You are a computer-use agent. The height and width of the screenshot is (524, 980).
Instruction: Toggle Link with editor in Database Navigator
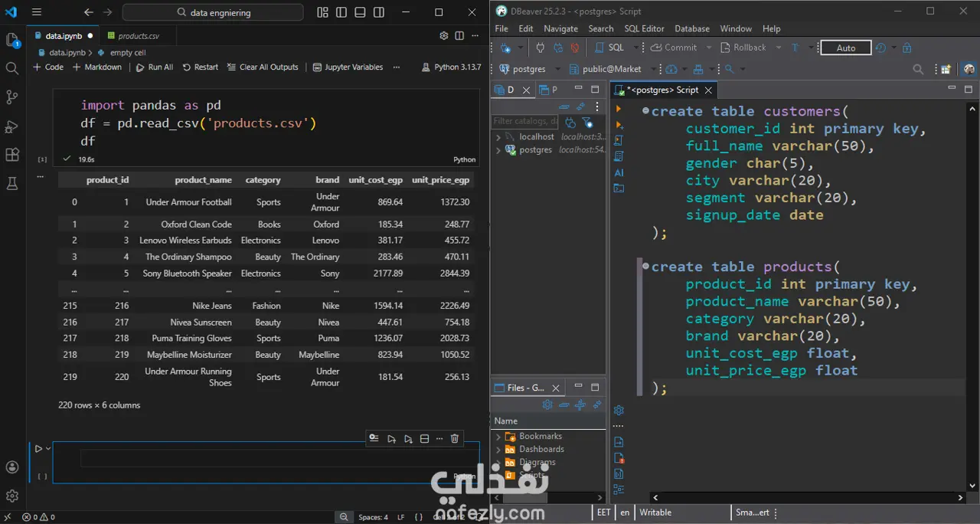(580, 107)
